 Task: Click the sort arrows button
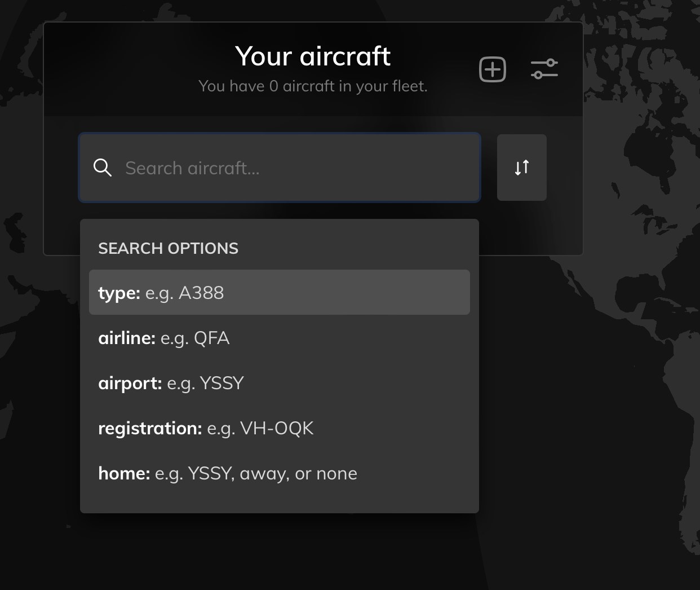coord(522,168)
